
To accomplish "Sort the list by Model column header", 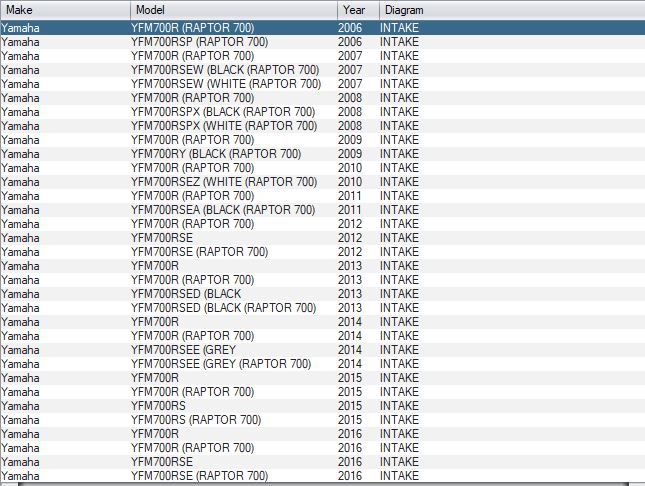I will [234, 10].
